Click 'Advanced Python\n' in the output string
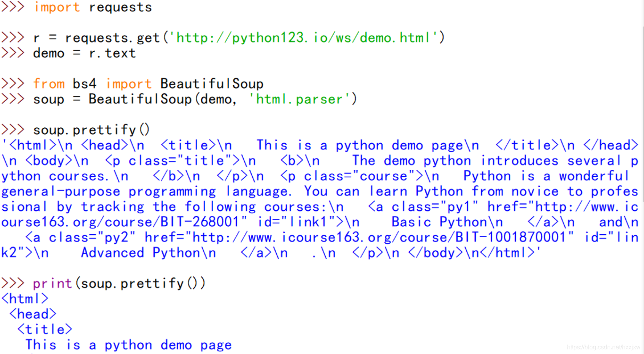The width and height of the screenshot is (644, 354). (x=149, y=253)
